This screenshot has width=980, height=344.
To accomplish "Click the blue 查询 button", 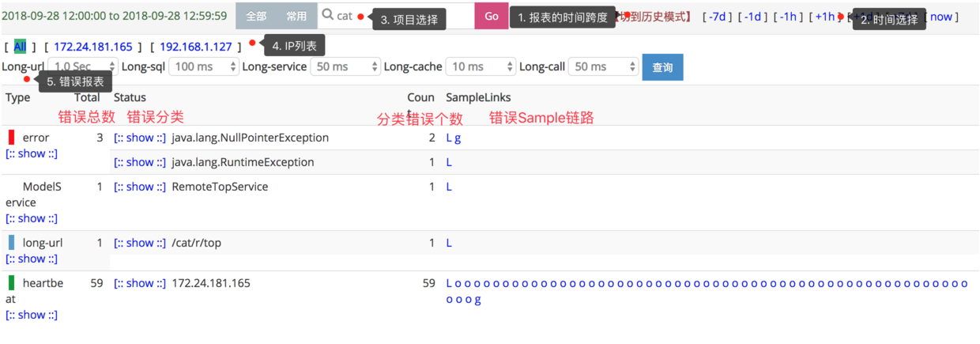I will coord(662,67).
